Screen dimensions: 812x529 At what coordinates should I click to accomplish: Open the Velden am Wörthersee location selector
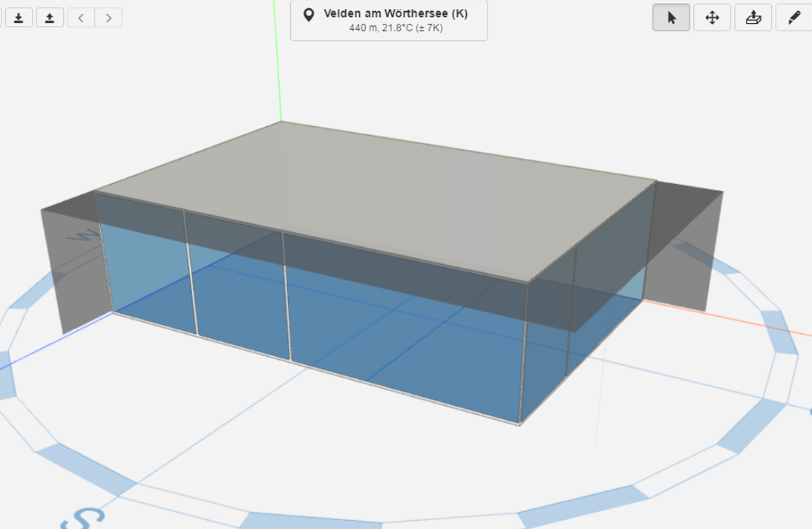click(x=395, y=14)
